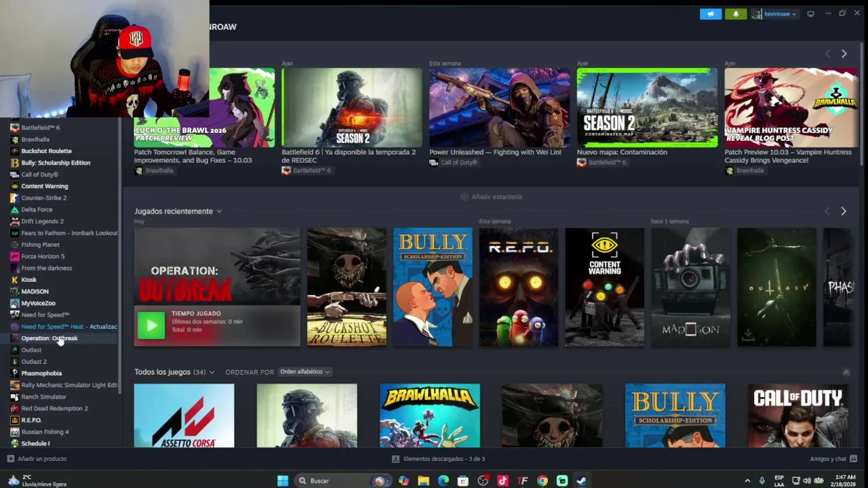The width and height of the screenshot is (868, 488).
Task: Open File Explorer from the taskbar
Action: 423,481
